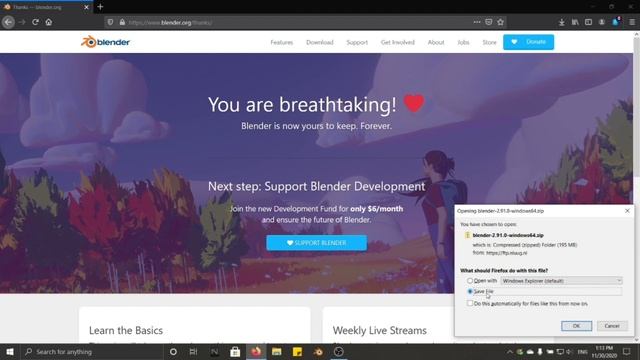Open the volume speaker icon
Image resolution: width=640 pixels, height=360 pixels.
(x=570, y=352)
